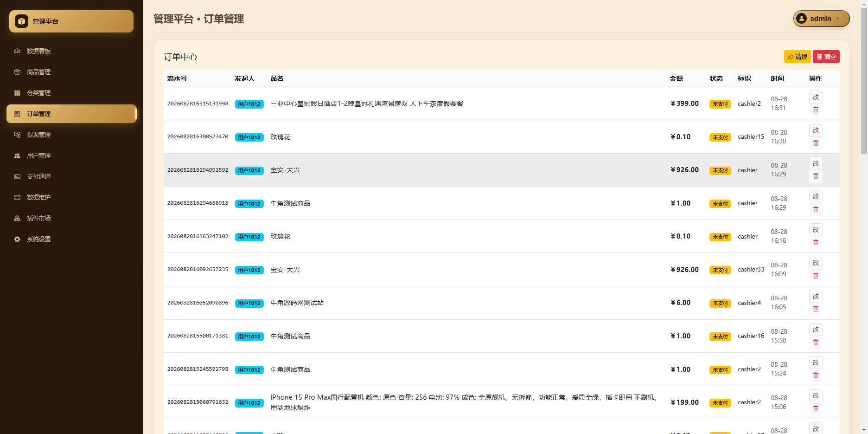Click the yellow 清理 button
Image resolution: width=868 pixels, height=434 pixels.
[x=797, y=57]
